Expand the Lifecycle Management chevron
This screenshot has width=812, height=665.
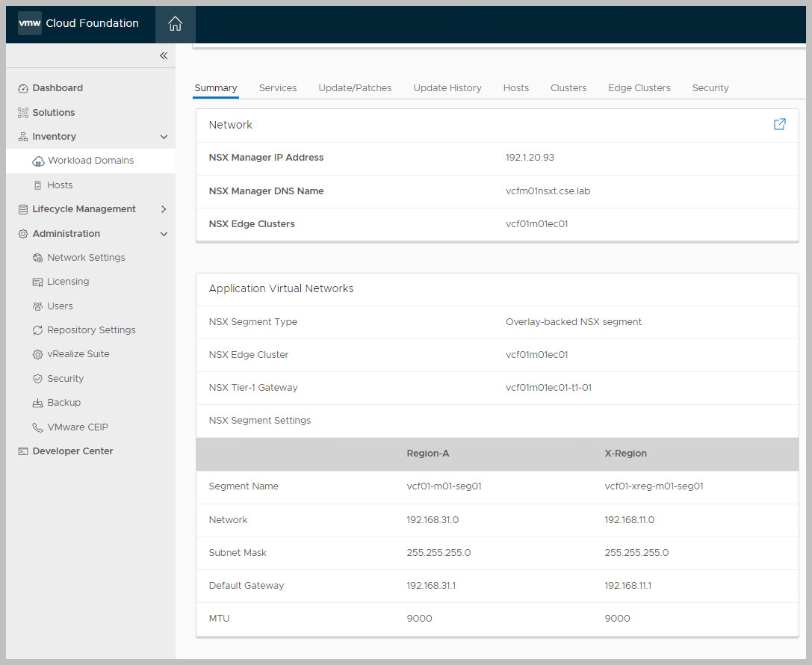click(164, 209)
